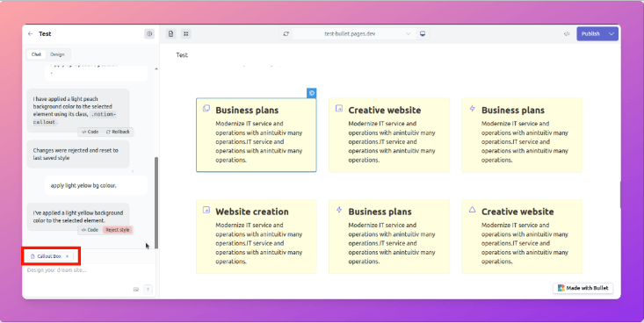Click the top Creative website card icon
This screenshot has height=323, width=644.
(x=339, y=108)
